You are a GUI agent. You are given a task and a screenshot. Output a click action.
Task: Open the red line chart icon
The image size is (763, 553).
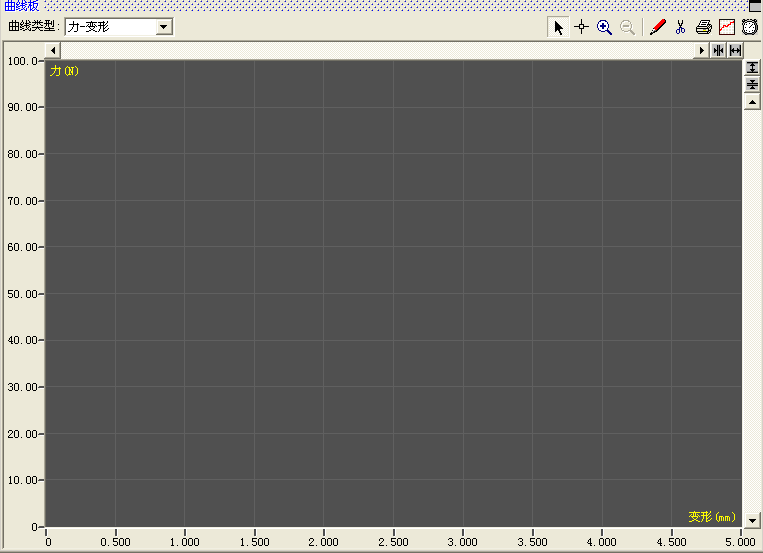(x=727, y=27)
